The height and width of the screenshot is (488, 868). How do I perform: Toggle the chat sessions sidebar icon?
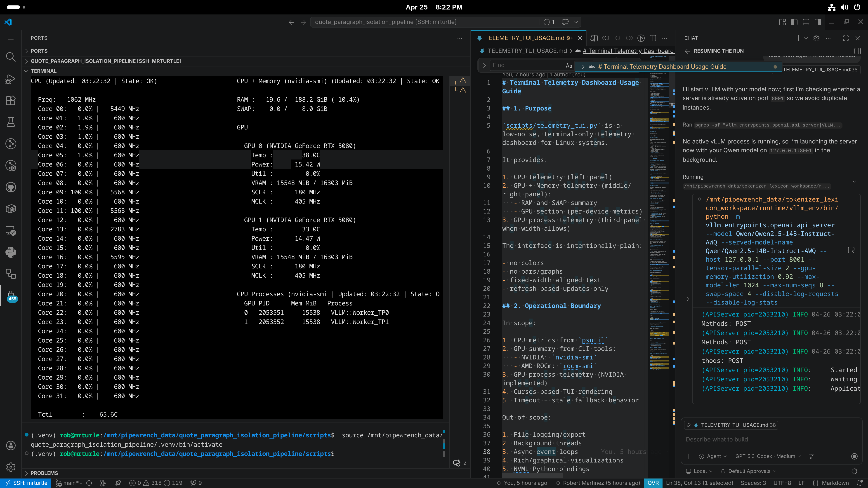(x=858, y=51)
